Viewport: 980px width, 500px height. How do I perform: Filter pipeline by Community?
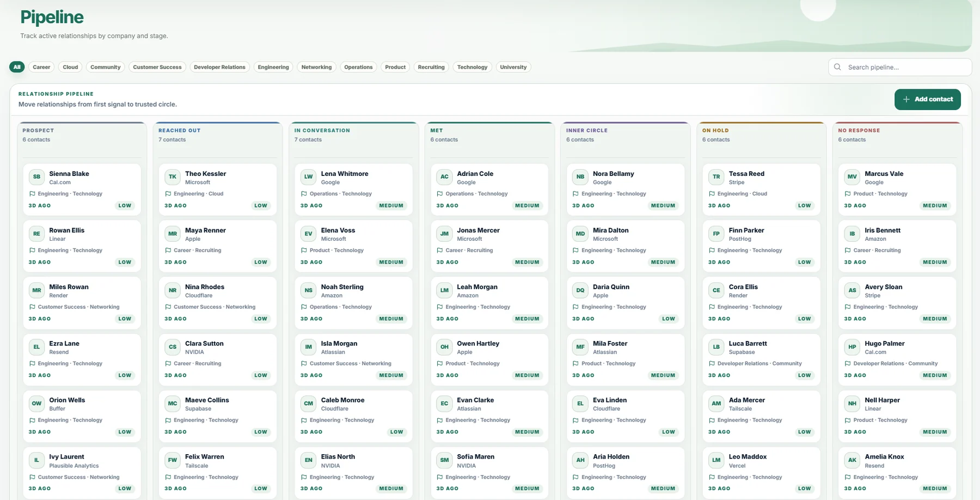(106, 67)
